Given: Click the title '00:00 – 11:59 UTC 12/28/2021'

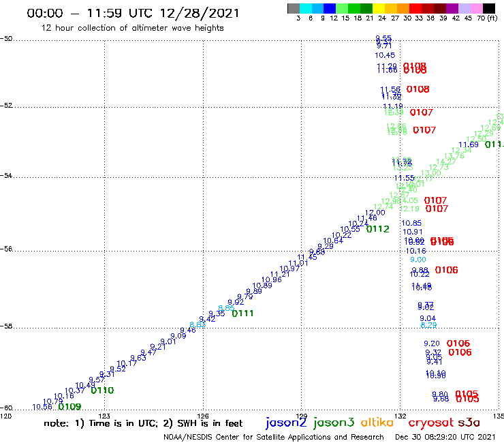Looking at the screenshot, I should (133, 14).
